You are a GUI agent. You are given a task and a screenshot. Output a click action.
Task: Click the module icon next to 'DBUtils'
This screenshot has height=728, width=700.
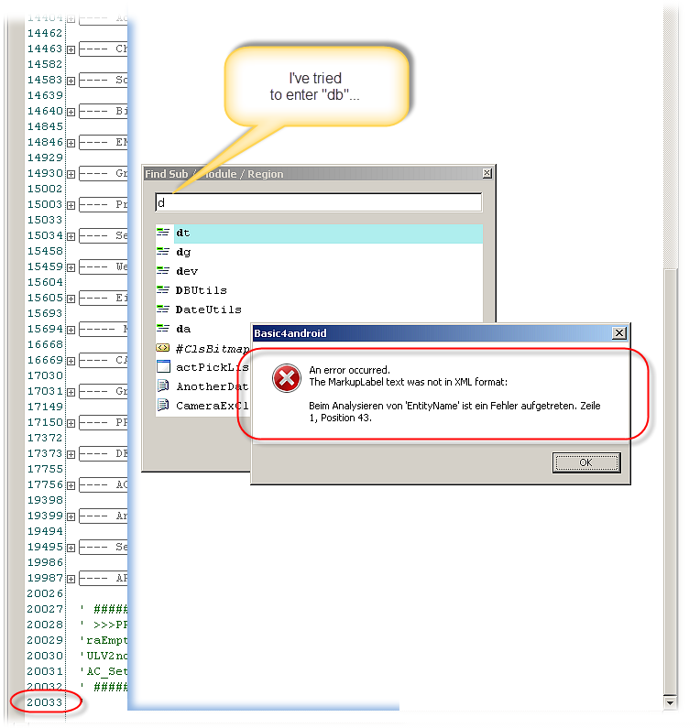(x=163, y=289)
